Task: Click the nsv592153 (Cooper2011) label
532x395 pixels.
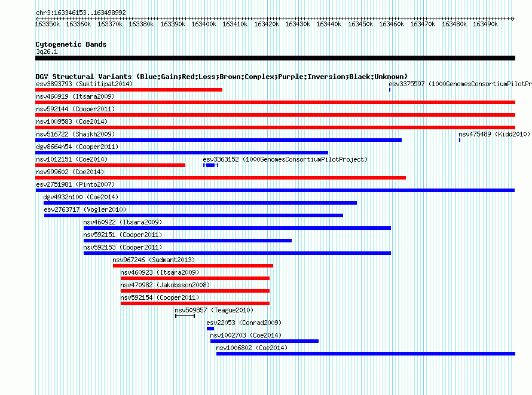Action: [123, 247]
